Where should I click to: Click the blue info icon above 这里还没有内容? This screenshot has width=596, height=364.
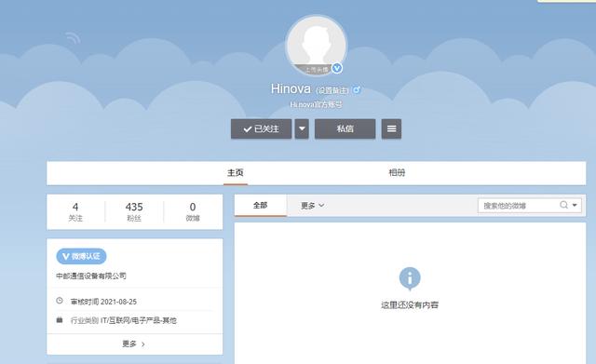coord(410,278)
